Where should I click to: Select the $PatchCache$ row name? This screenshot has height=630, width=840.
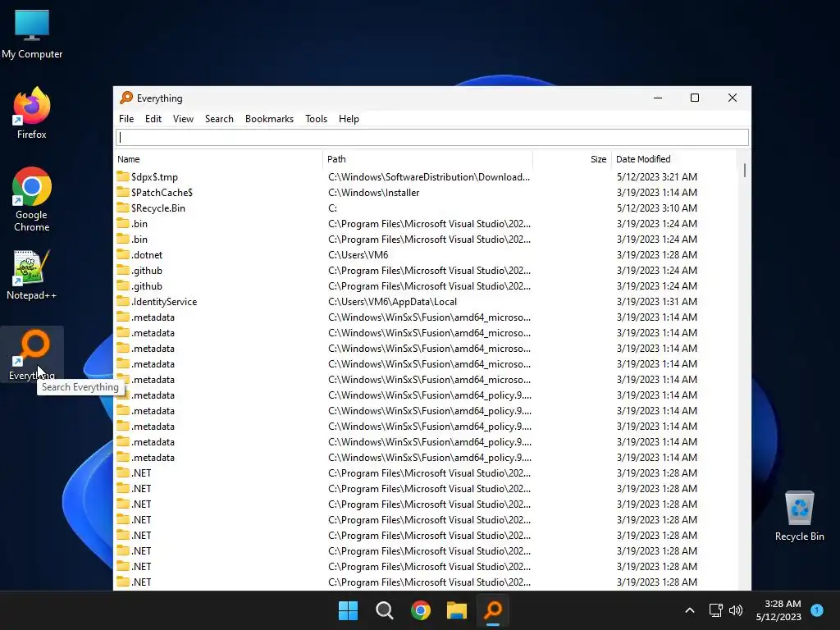click(x=162, y=192)
